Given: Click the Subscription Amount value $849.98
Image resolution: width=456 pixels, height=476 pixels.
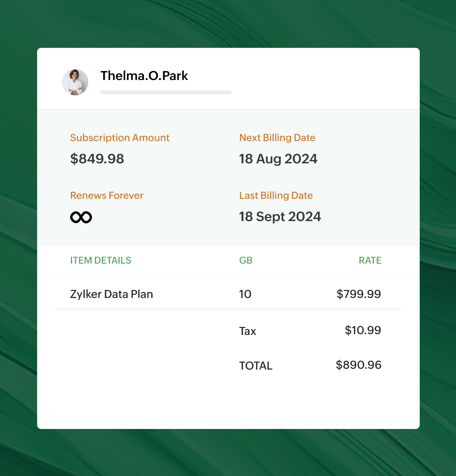Looking at the screenshot, I should pos(97,159).
